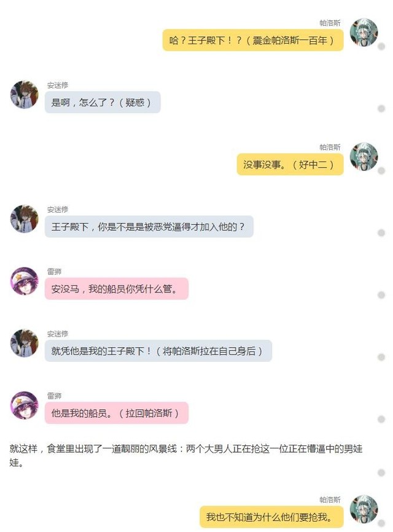393x532 pixels.
Task: Select the yellow bubble 我也不知道为什么他们要抢我
Action: coord(271,517)
